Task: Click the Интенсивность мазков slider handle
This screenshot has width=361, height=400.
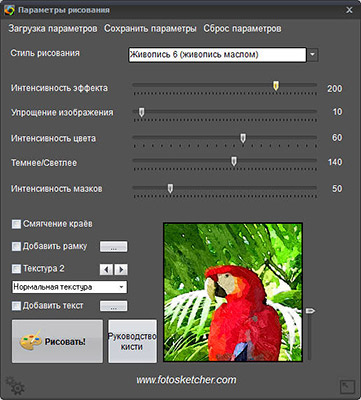Action: 170,189
